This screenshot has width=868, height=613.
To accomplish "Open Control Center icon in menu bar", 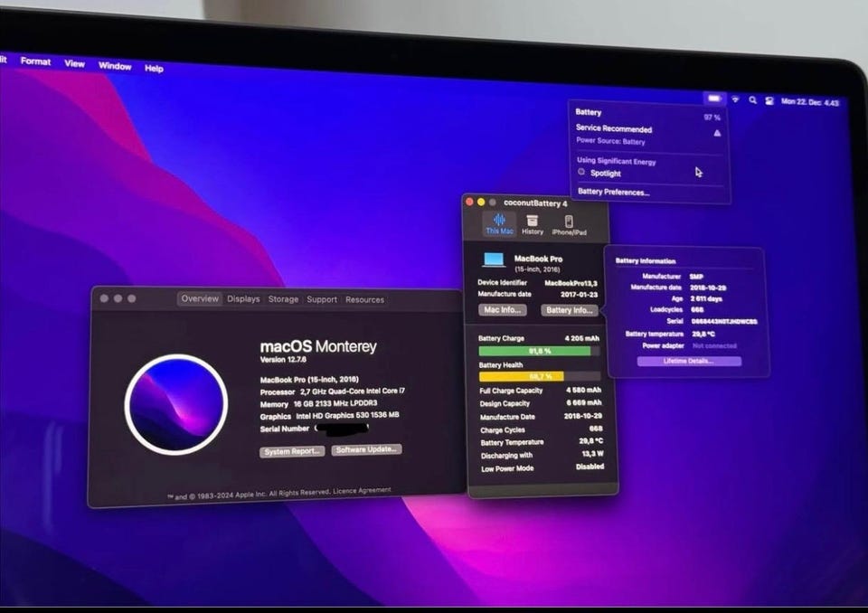I will pyautogui.click(x=769, y=100).
